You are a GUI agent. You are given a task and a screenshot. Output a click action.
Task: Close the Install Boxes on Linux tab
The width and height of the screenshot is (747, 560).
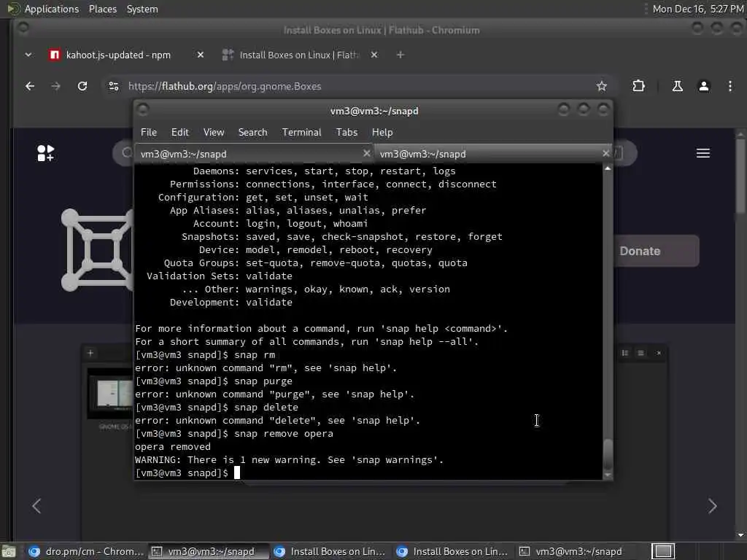374,55
